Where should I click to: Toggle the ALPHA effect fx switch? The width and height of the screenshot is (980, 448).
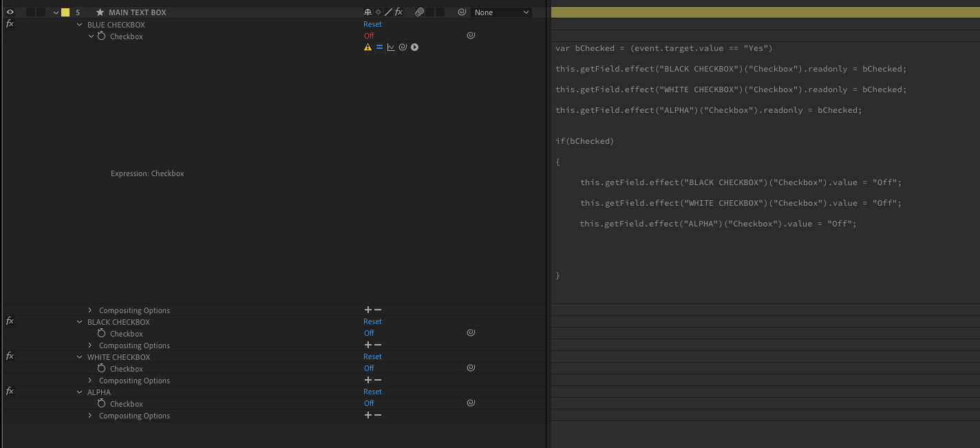[10, 392]
